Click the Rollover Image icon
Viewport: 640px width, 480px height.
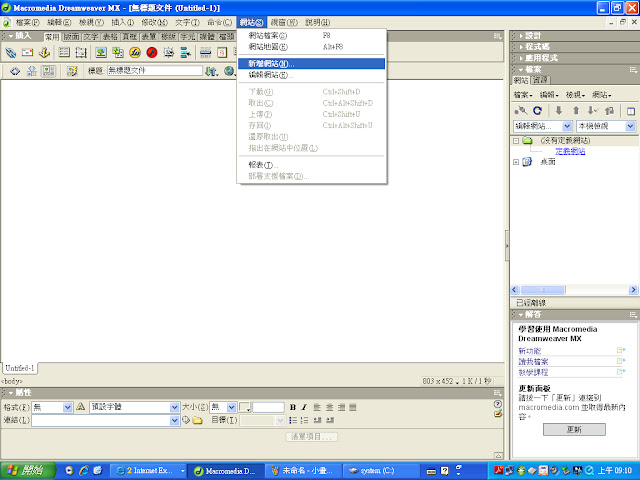pos(169,52)
